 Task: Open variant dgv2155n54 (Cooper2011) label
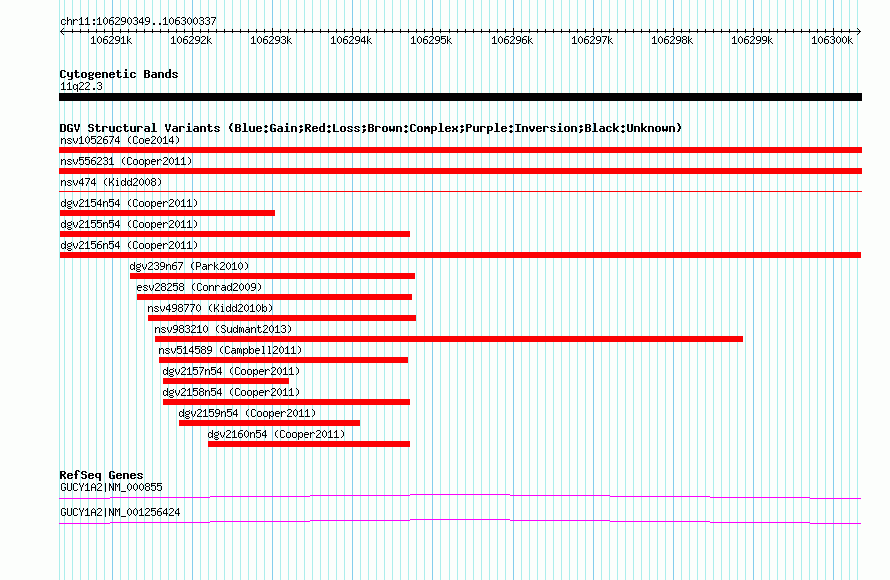[x=129, y=224]
